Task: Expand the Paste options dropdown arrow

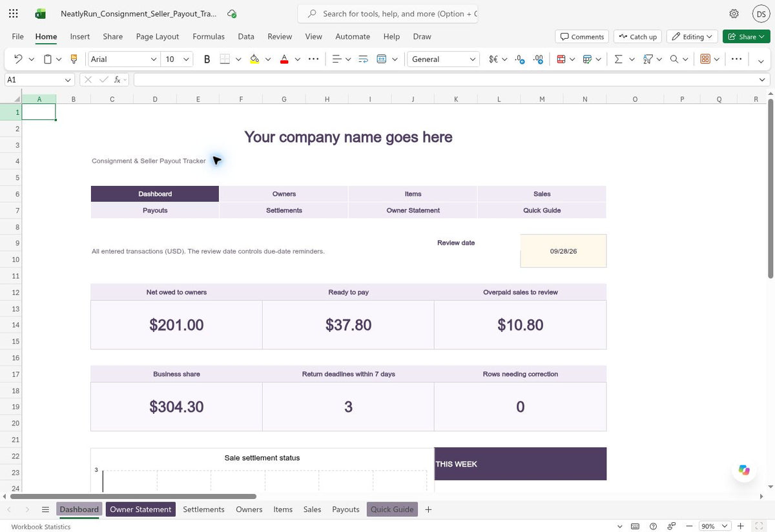Action: tap(59, 59)
